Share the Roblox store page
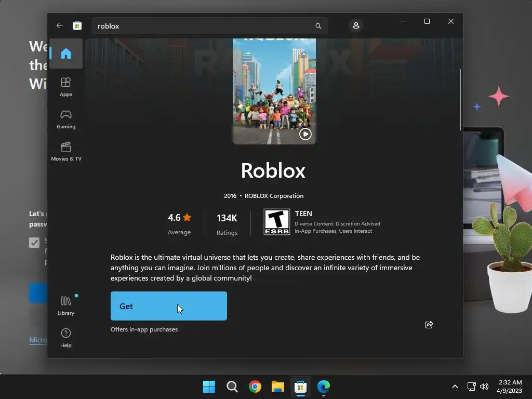The width and height of the screenshot is (532, 399). point(429,325)
